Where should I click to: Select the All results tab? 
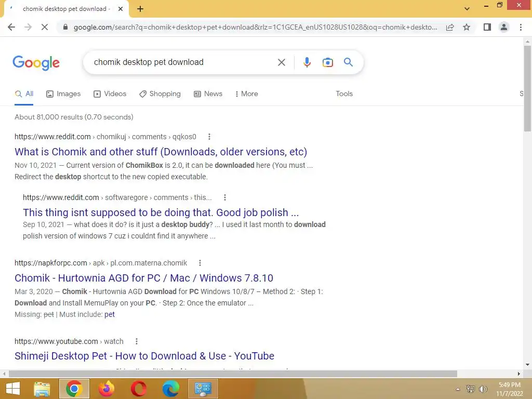click(24, 94)
